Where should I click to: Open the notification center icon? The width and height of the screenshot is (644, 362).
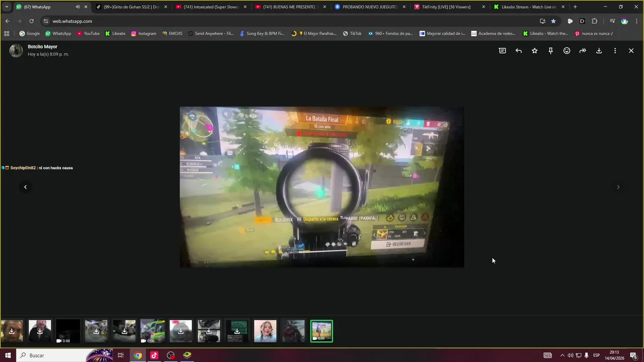(x=633, y=355)
